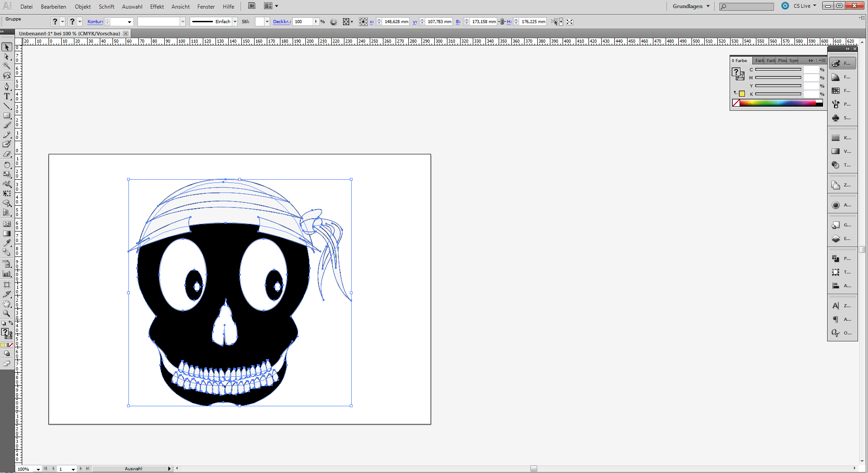Select the Paintbrush tool

pos(7,125)
